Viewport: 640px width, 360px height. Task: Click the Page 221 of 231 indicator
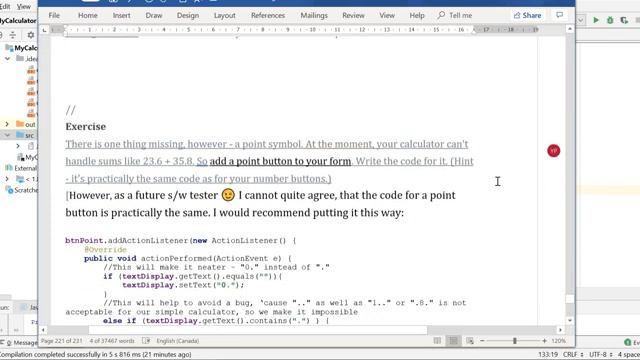[x=61, y=341]
